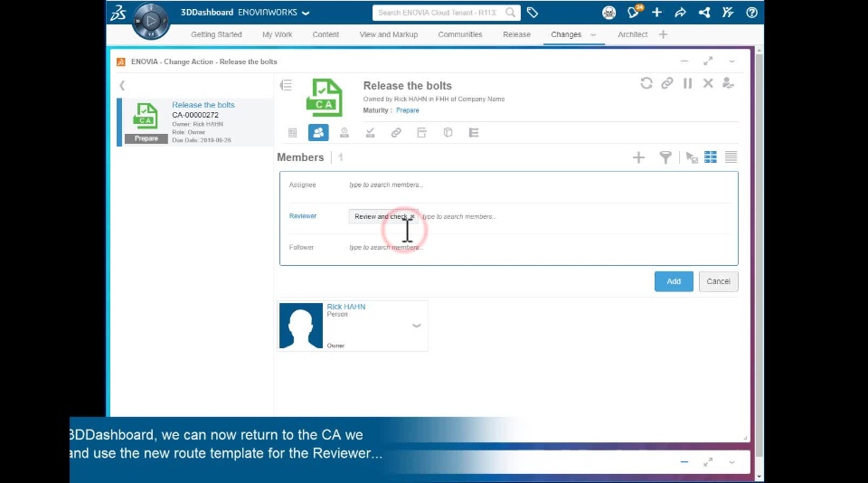Viewport: 868px width, 483px height.
Task: Click the Cancel button
Action: coord(718,281)
